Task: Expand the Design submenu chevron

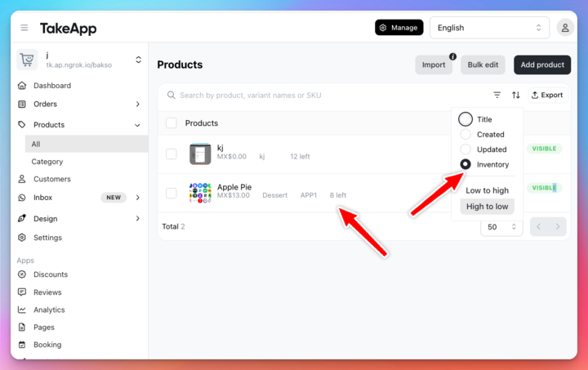Action: [138, 218]
